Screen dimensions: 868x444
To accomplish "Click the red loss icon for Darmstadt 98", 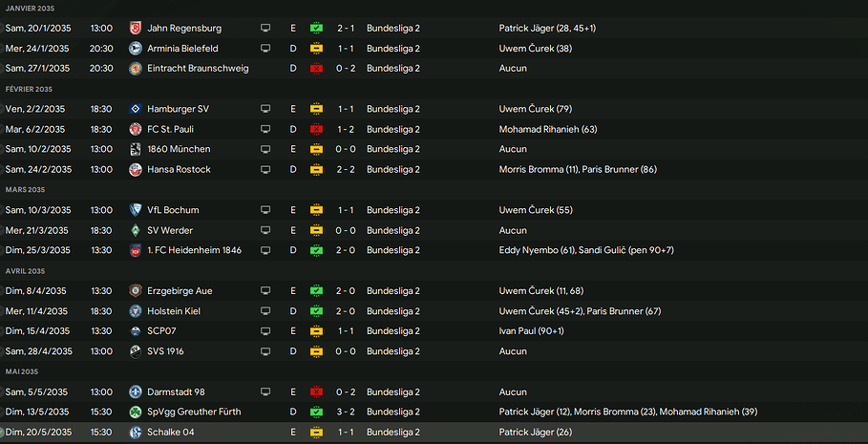I will [316, 392].
